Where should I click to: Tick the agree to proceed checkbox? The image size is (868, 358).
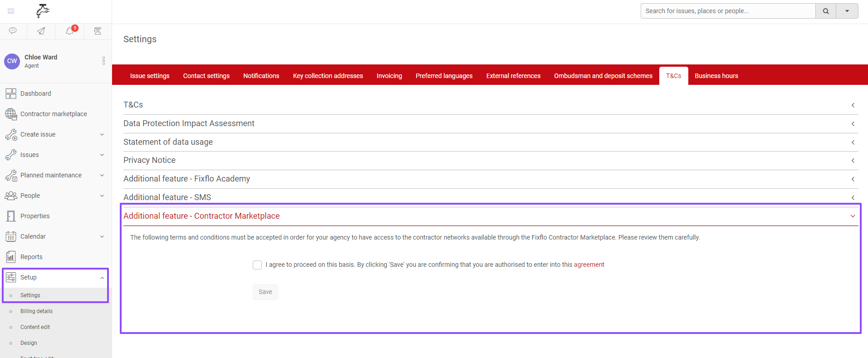tap(257, 265)
